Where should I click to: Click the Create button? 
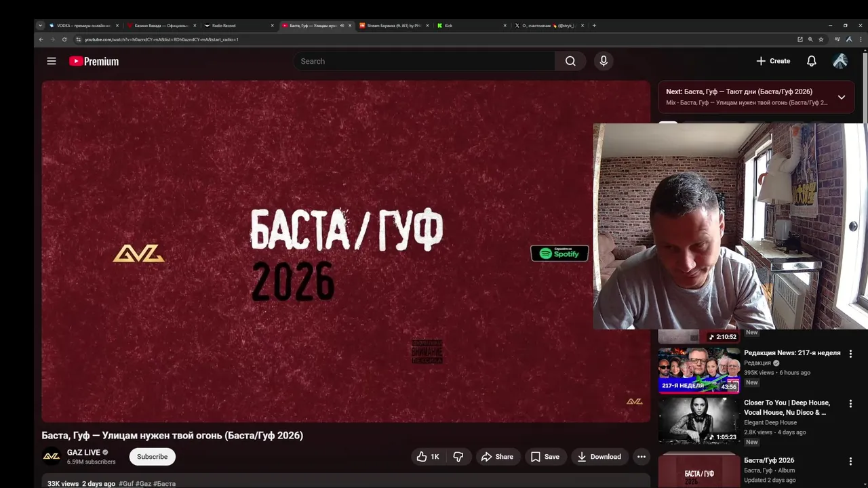click(773, 61)
